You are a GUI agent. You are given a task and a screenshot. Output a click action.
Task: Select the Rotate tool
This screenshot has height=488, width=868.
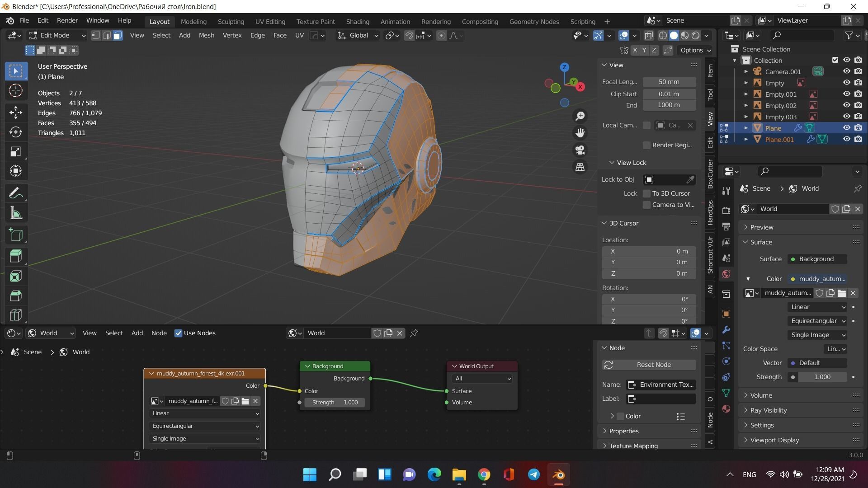point(16,132)
